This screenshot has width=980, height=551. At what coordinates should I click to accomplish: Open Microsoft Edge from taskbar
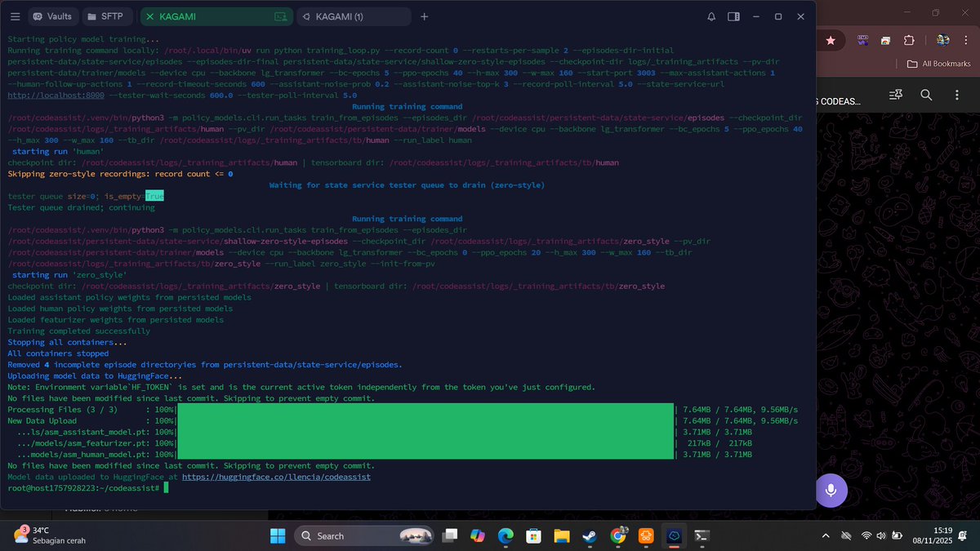506,535
